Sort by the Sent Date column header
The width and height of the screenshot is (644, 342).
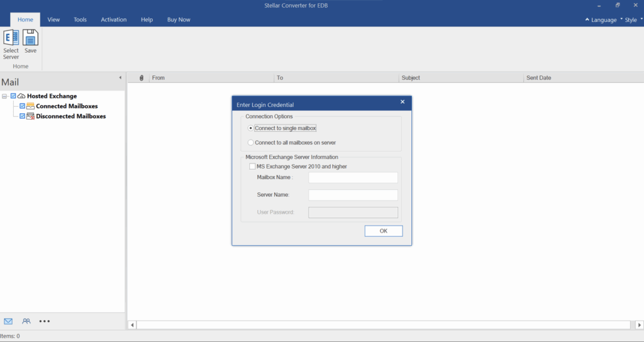point(584,77)
